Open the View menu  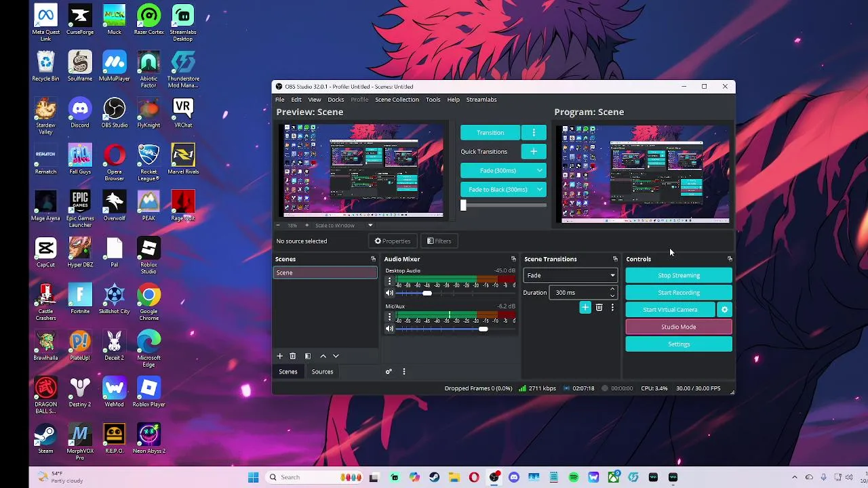(315, 100)
